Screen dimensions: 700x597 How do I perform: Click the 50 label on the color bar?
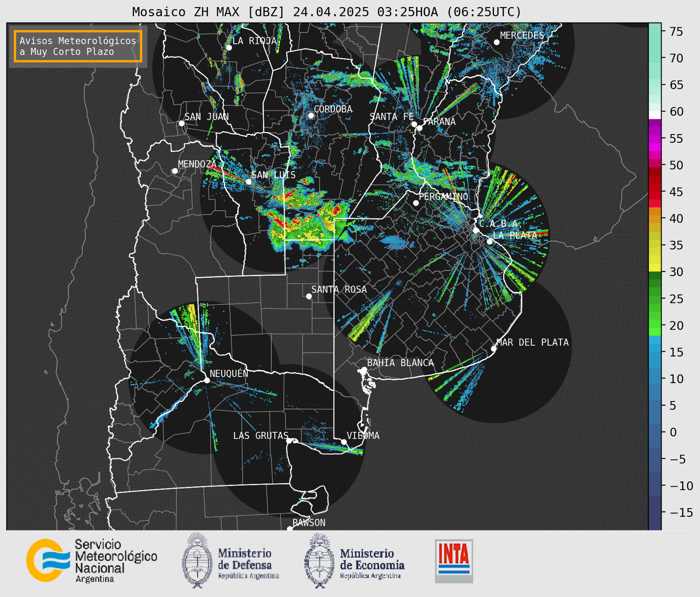click(x=676, y=165)
